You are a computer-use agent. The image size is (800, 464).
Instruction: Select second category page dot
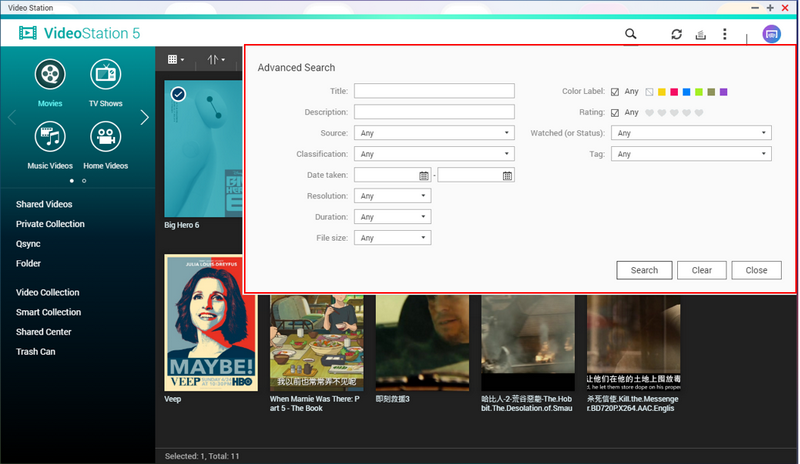[84, 181]
